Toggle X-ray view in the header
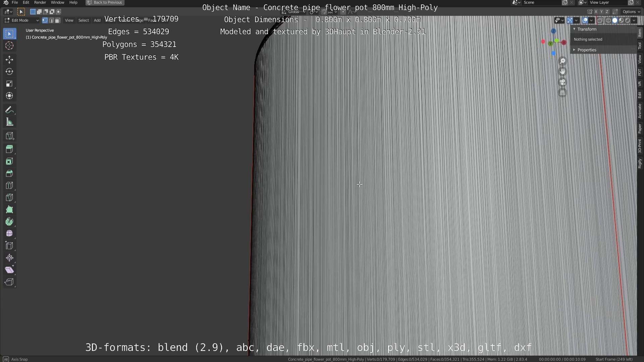The width and height of the screenshot is (644, 362). click(600, 20)
